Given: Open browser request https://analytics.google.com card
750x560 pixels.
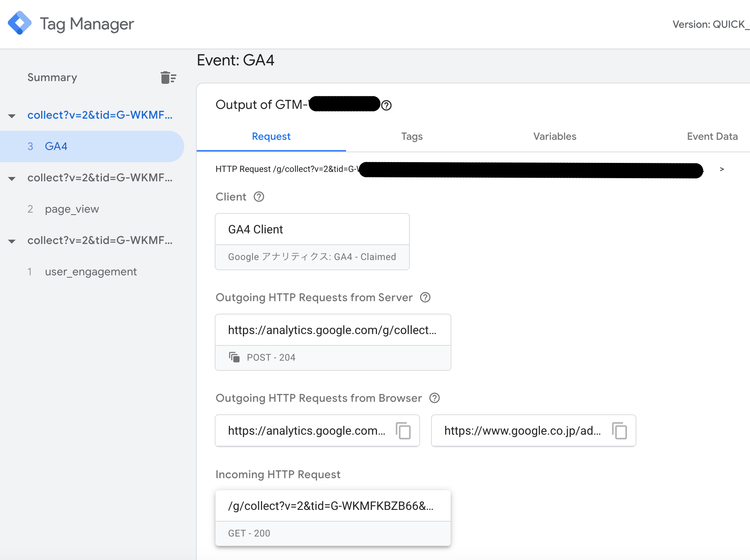Looking at the screenshot, I should coord(317,431).
